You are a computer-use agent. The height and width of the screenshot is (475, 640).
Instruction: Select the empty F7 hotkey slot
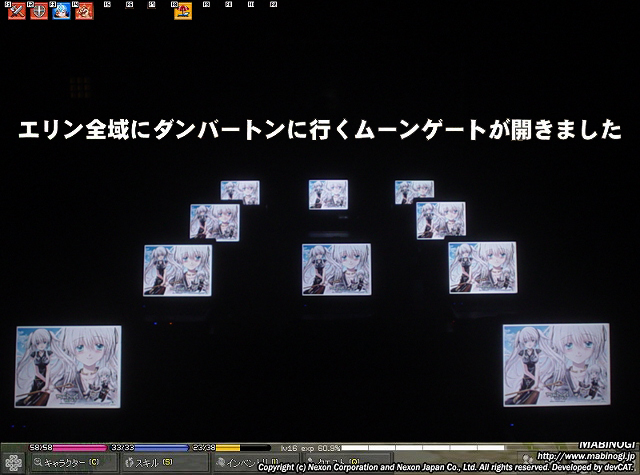click(x=152, y=4)
